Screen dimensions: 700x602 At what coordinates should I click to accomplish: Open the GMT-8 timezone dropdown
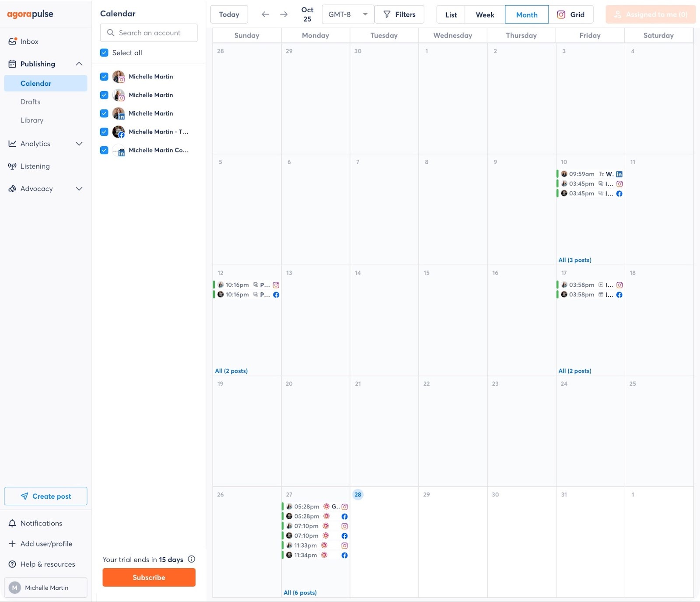coord(347,14)
